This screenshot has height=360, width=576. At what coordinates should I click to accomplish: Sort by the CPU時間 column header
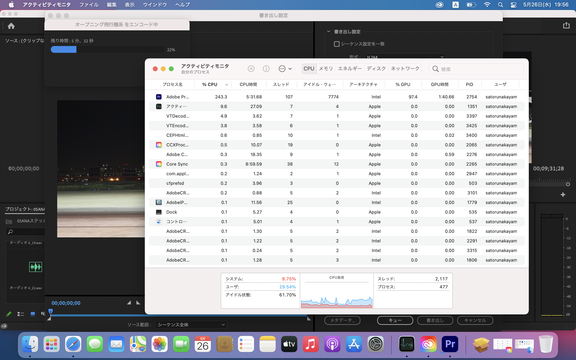pyautogui.click(x=248, y=84)
